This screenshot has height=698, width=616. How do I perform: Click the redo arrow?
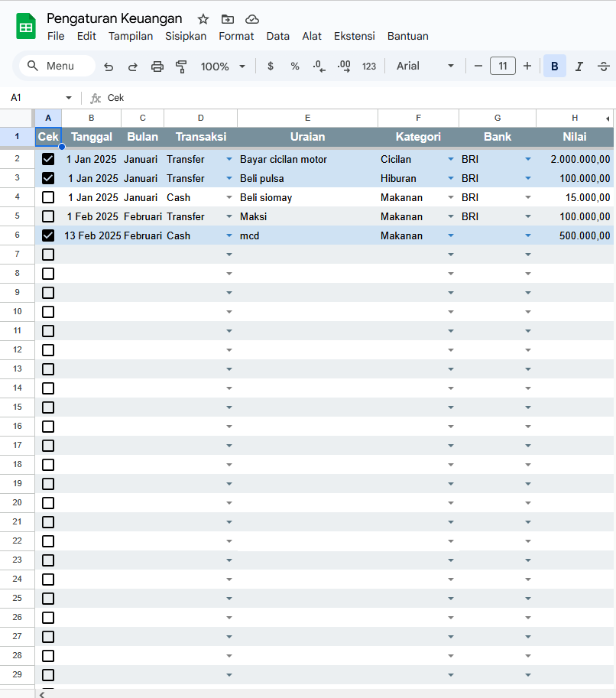pos(133,67)
